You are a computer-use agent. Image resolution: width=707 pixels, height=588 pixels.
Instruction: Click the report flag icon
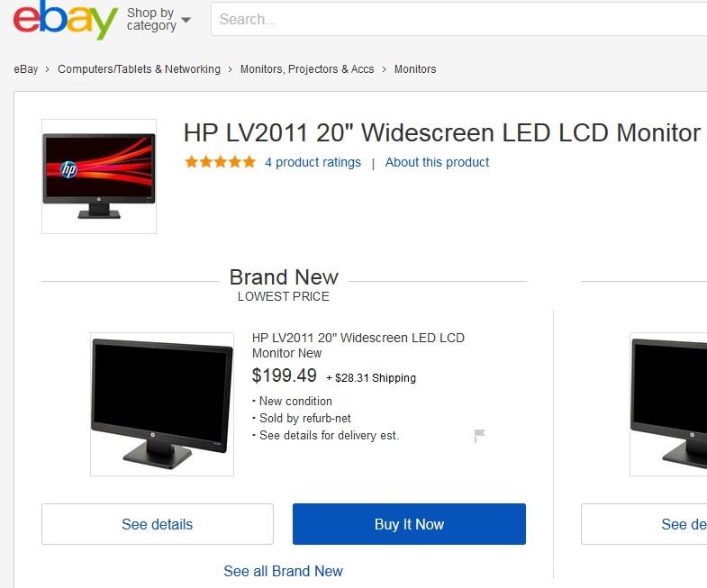479,436
